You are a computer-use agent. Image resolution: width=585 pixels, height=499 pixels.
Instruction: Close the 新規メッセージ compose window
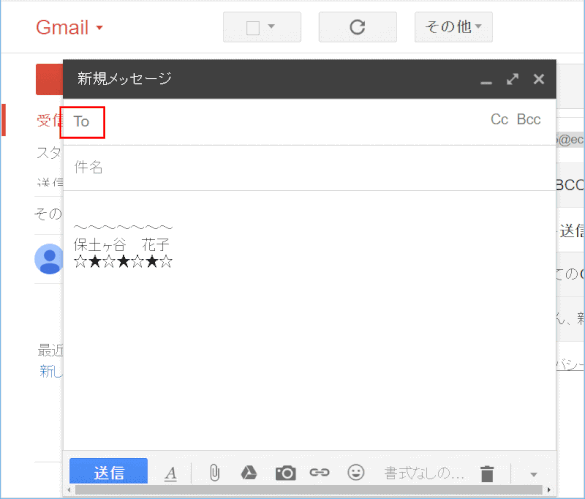pyautogui.click(x=539, y=79)
